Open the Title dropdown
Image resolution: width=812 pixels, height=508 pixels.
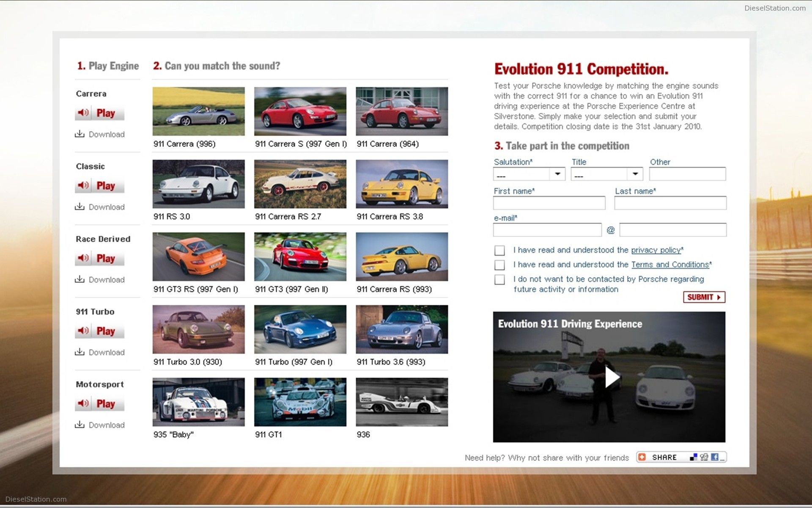(x=607, y=174)
